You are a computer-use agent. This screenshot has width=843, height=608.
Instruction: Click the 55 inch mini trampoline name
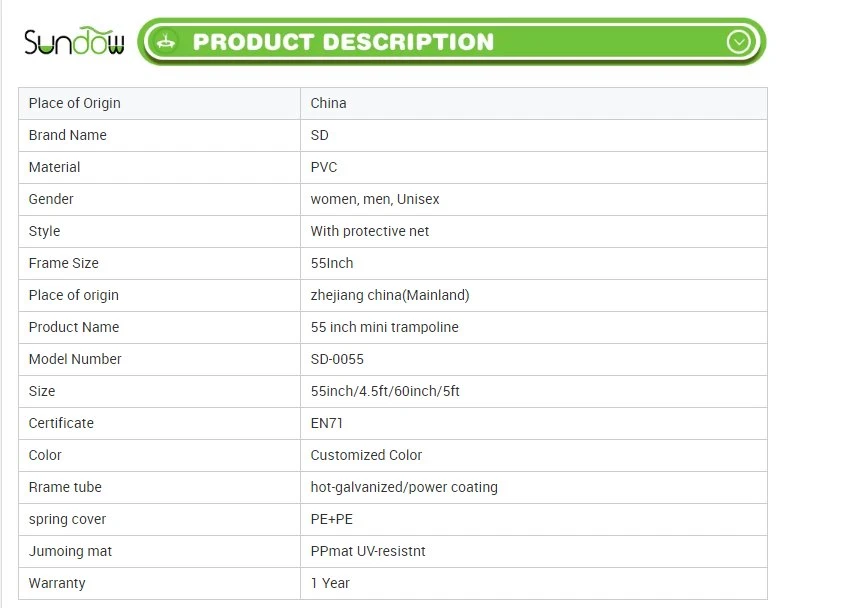click(384, 327)
